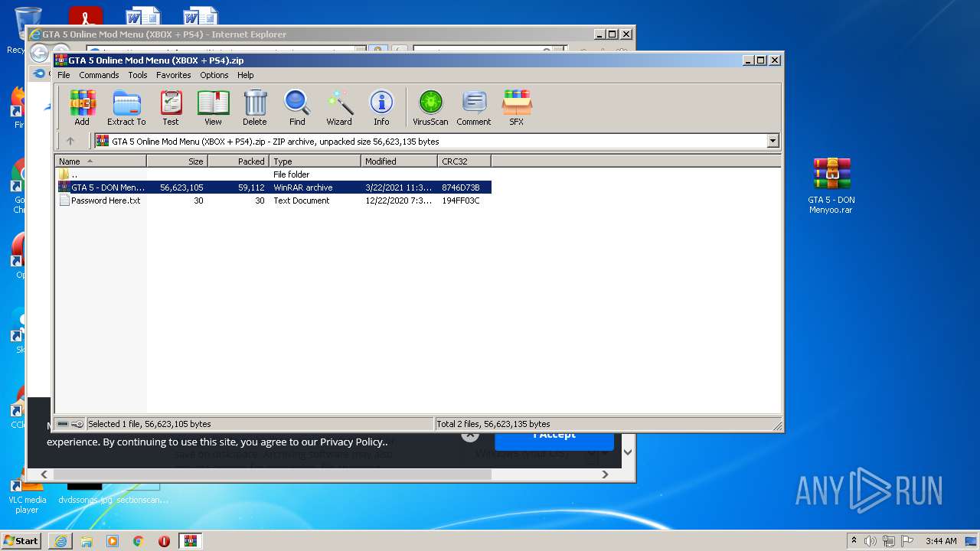This screenshot has height=551, width=980.
Task: Click the network tray icon
Action: [x=889, y=541]
